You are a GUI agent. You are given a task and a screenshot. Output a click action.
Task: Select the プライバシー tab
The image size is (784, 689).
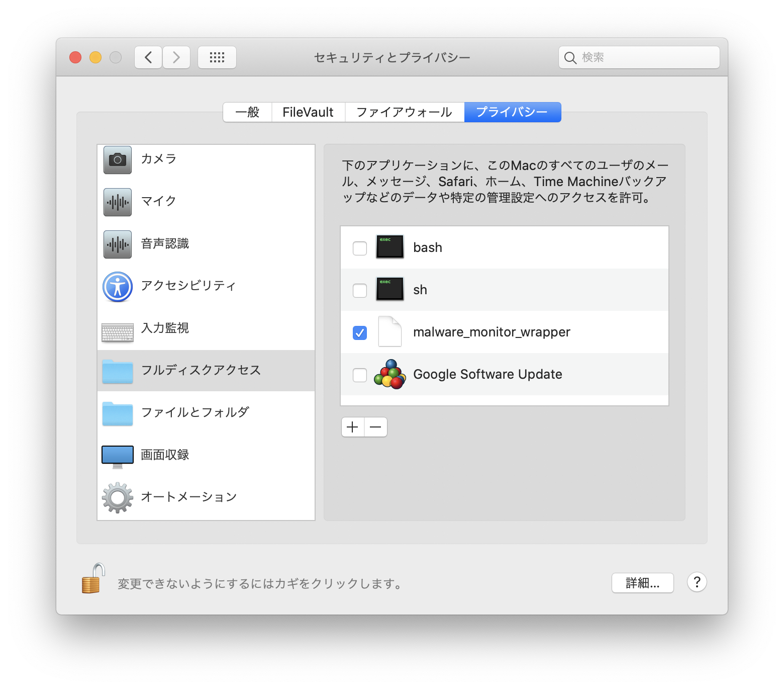513,112
